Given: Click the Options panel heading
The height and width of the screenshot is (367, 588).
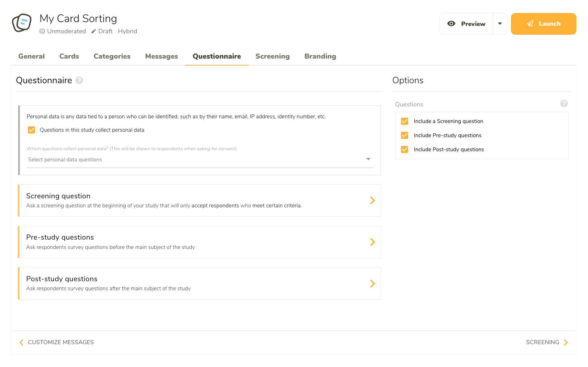Looking at the screenshot, I should (408, 80).
